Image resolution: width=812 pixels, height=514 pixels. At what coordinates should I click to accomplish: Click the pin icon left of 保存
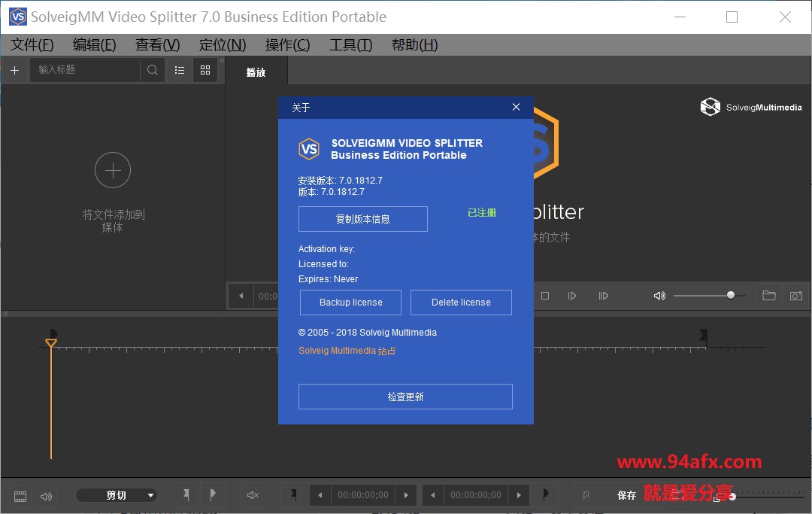tap(586, 495)
